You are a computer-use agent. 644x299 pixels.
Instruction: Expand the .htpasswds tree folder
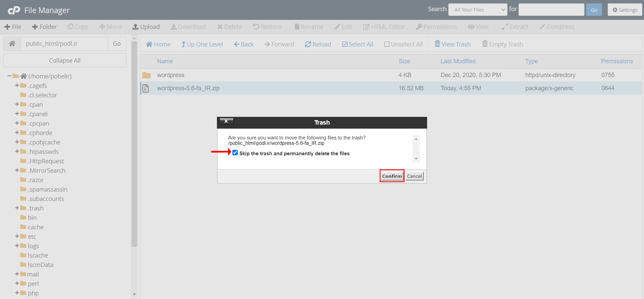17,152
